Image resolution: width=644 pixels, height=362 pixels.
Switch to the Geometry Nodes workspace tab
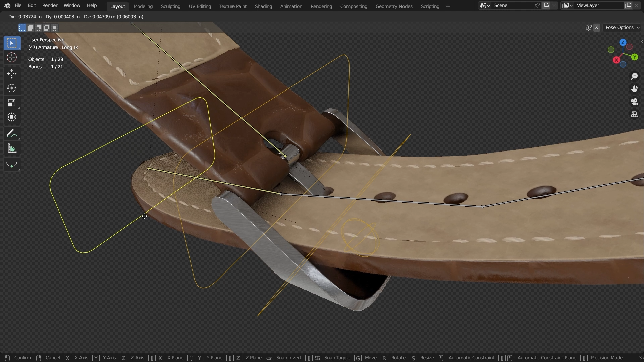click(x=394, y=6)
